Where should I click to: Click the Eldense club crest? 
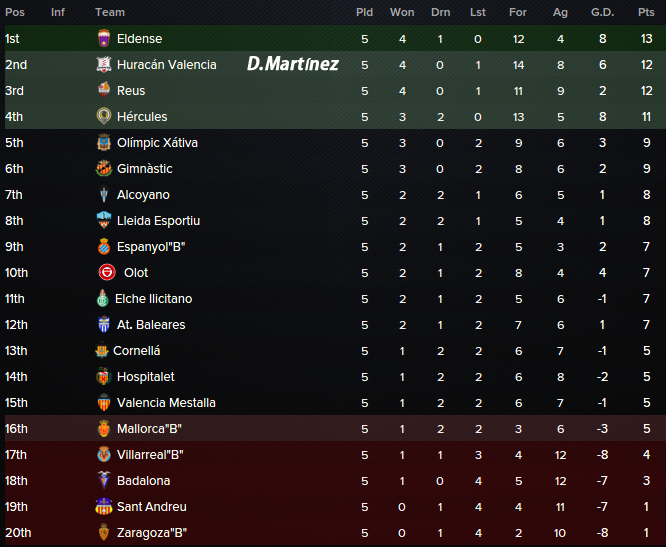pos(104,38)
